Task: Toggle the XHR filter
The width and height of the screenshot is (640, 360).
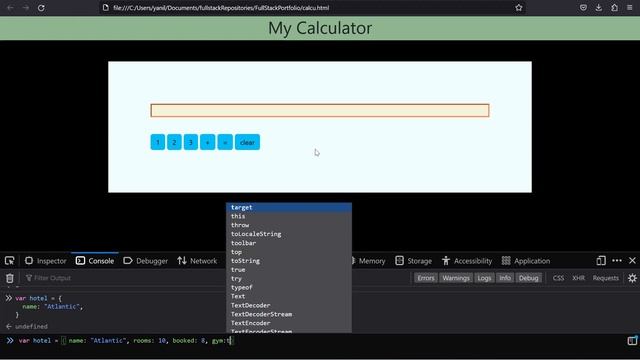Action: tap(578, 278)
